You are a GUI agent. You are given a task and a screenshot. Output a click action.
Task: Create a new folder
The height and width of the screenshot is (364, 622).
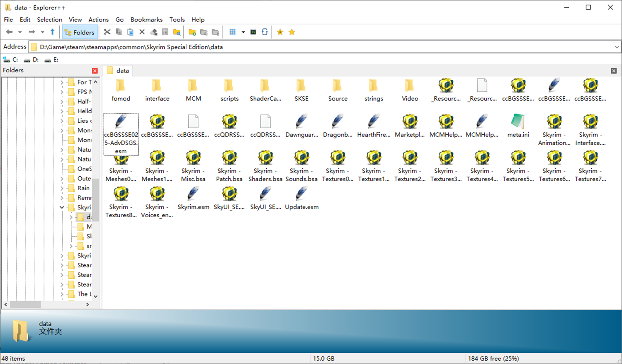click(x=192, y=32)
